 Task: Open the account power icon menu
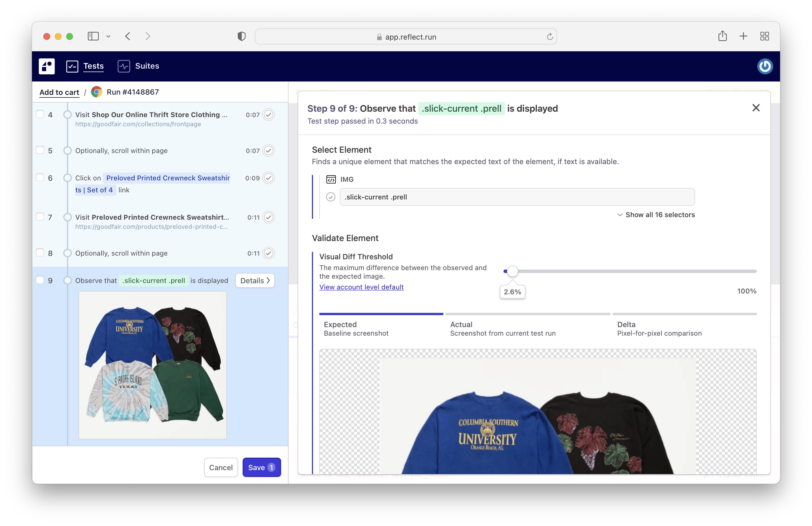(765, 66)
